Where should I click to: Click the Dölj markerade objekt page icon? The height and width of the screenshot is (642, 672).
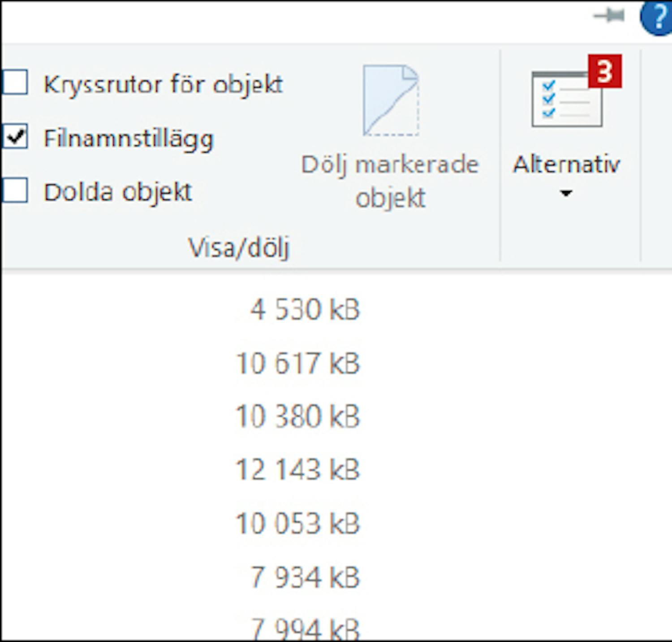point(391,100)
